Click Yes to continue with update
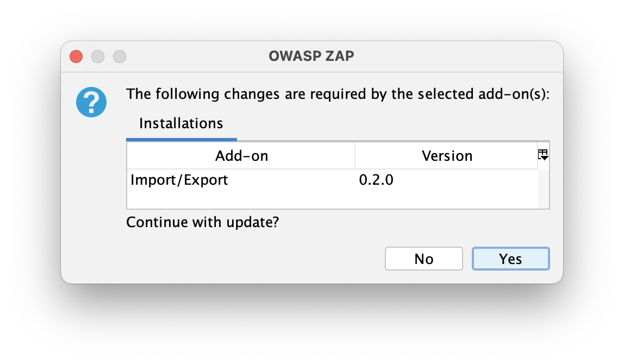624x364 pixels. [x=510, y=259]
